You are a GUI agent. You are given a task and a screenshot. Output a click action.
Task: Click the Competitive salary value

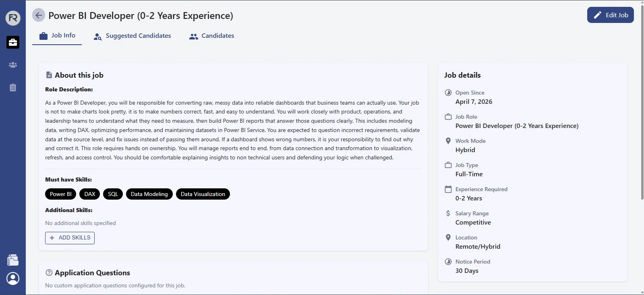473,223
